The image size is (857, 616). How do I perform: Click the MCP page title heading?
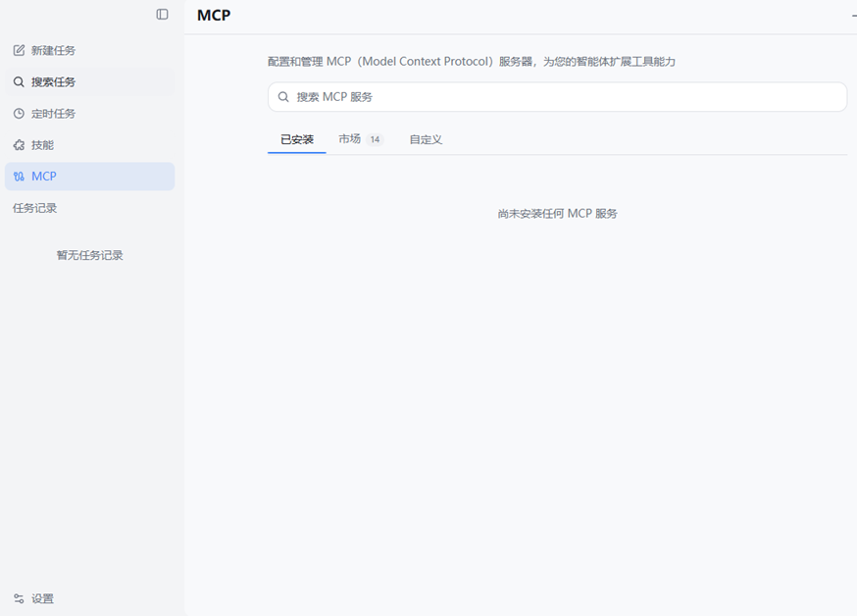click(x=214, y=16)
